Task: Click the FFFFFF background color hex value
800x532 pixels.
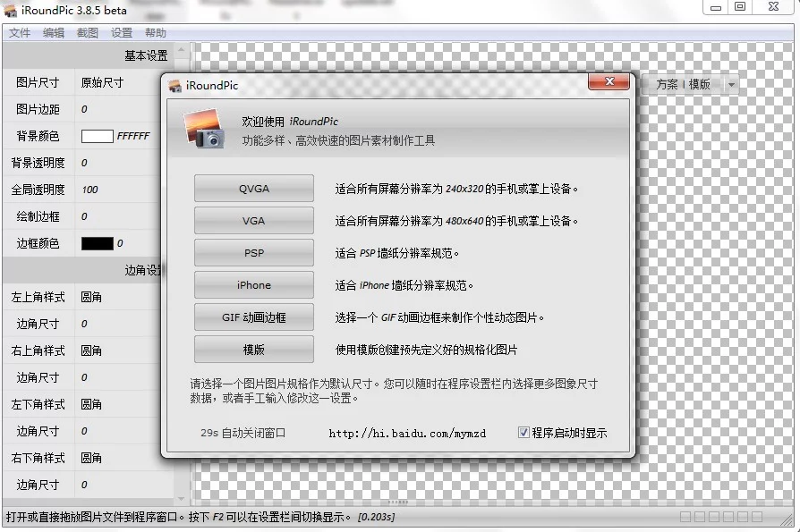Action: (x=133, y=136)
